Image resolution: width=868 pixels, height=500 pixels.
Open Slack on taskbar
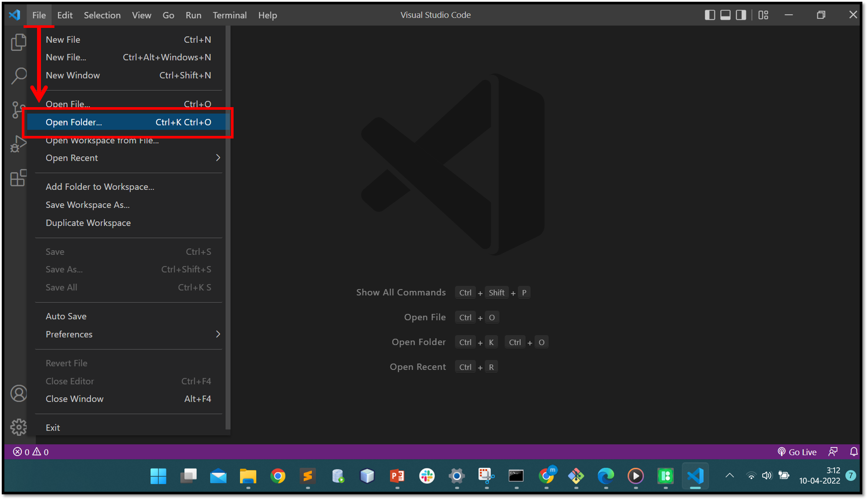tap(427, 476)
